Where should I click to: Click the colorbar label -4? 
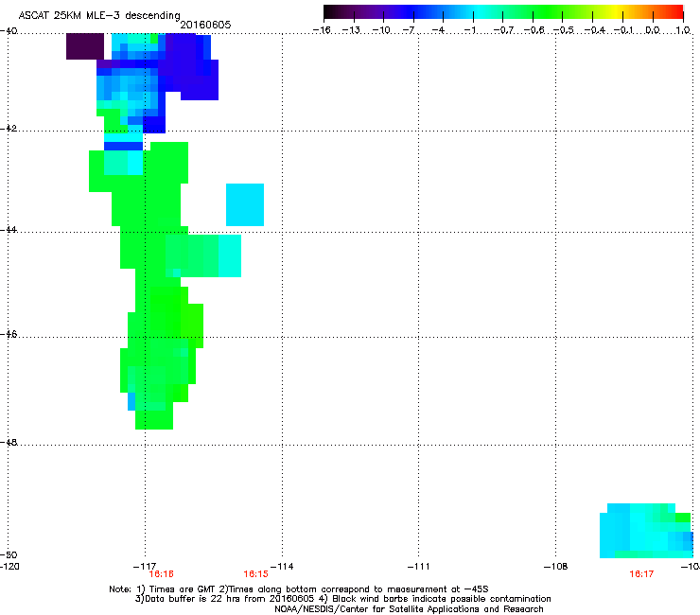click(439, 30)
